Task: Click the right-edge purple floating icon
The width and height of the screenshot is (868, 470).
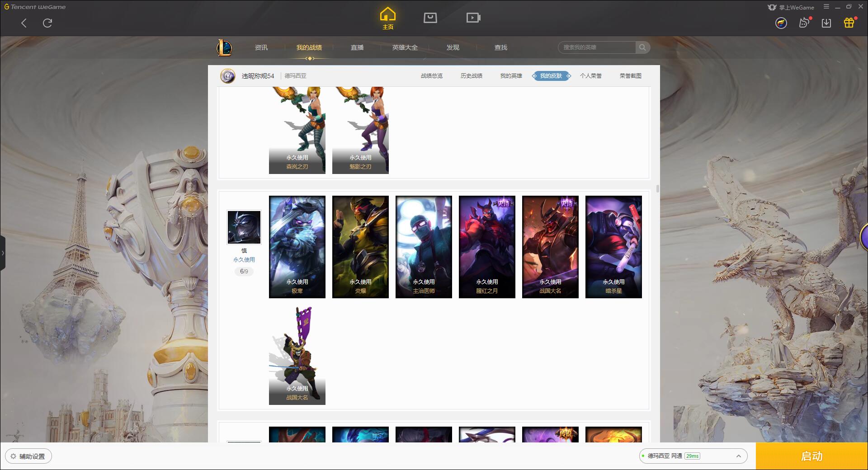Action: click(x=863, y=237)
